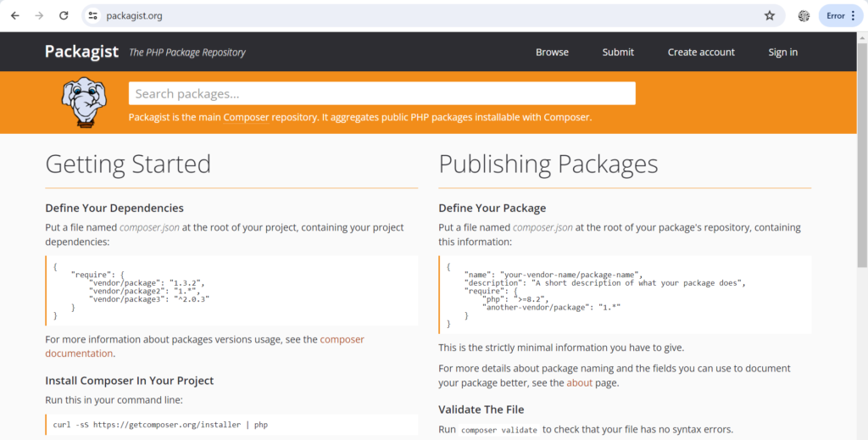
Task: Go to Sign in
Action: point(782,52)
